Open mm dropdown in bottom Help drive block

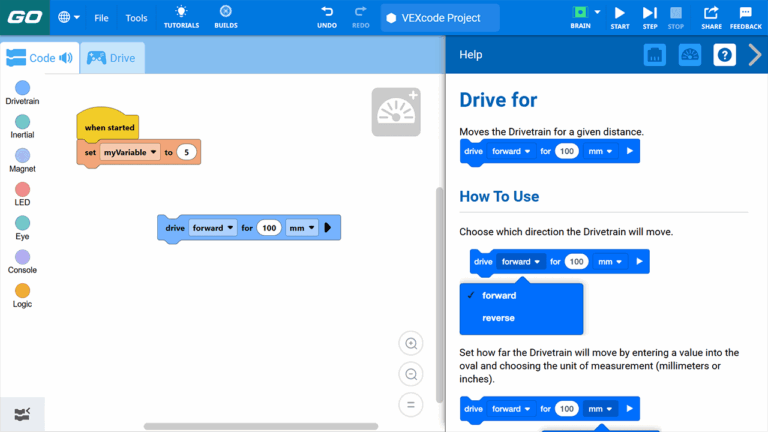tap(600, 409)
